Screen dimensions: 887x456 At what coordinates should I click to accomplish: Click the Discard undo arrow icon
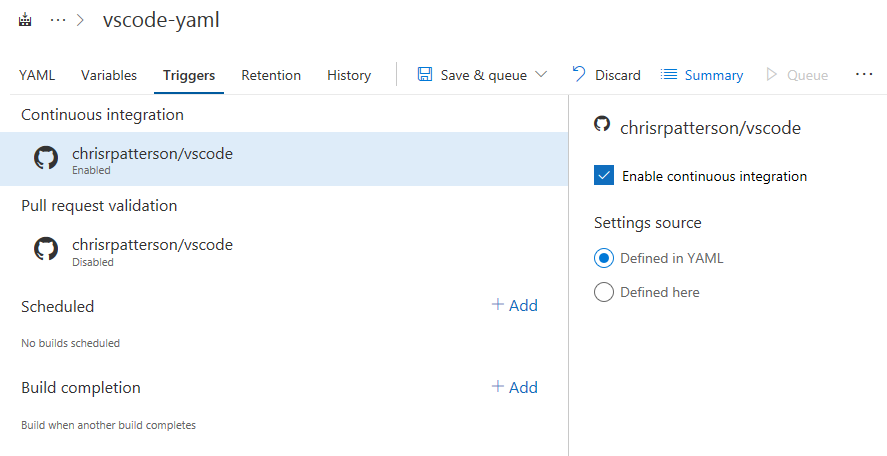(579, 74)
